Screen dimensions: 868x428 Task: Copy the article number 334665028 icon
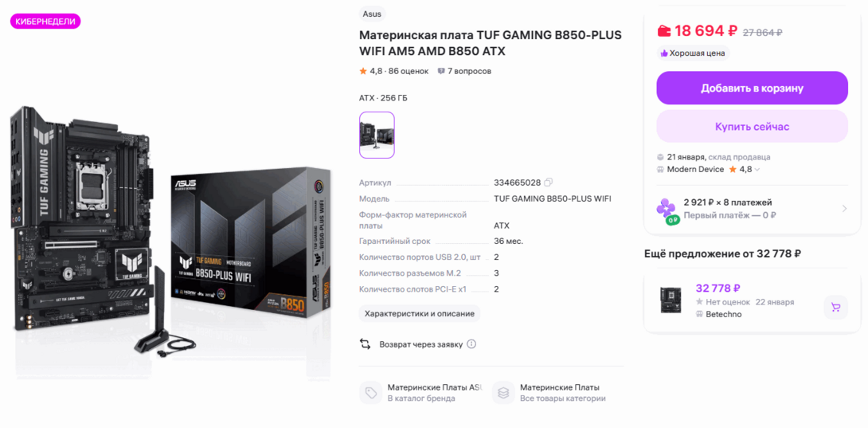click(x=548, y=183)
